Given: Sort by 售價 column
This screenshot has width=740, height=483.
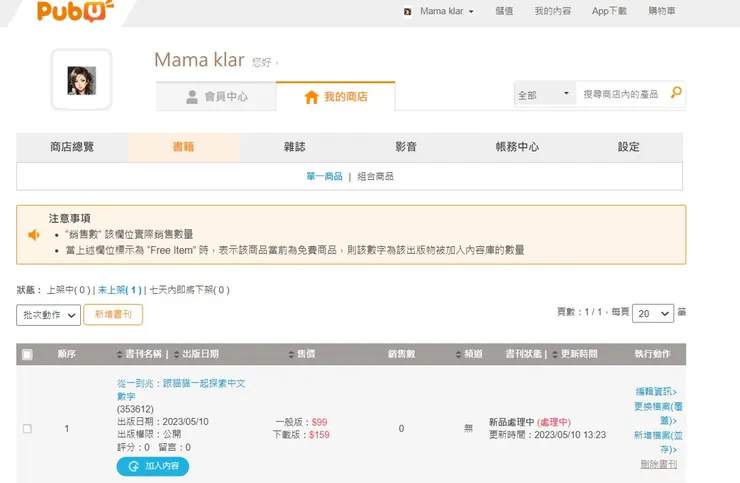Looking at the screenshot, I should point(302,354).
